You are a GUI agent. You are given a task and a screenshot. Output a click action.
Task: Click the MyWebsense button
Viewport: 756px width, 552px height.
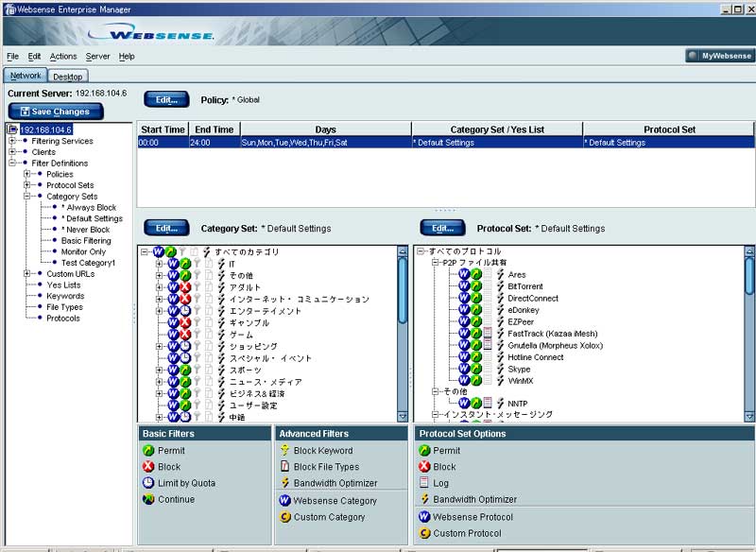point(719,56)
